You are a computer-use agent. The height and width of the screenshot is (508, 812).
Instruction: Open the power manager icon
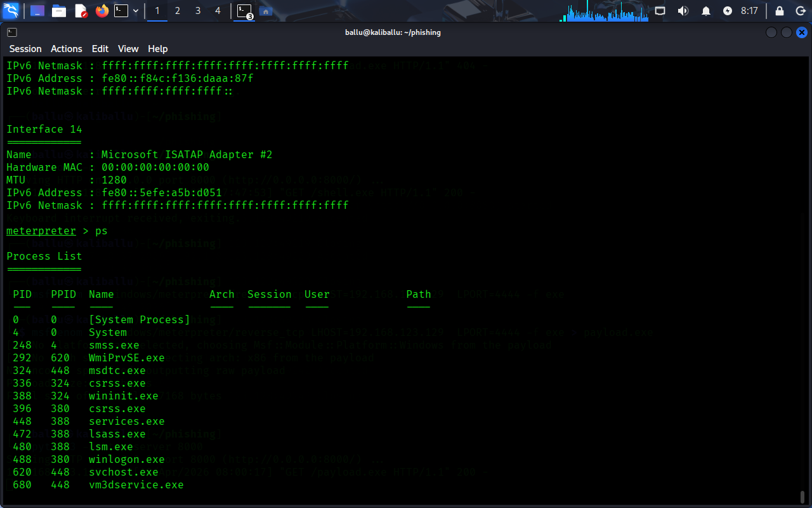tap(728, 11)
